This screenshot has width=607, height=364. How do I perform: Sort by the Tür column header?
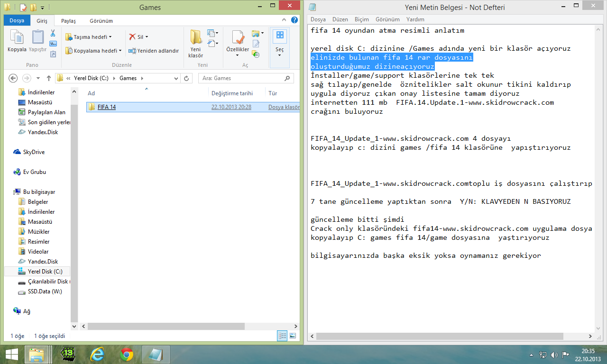coord(282,93)
